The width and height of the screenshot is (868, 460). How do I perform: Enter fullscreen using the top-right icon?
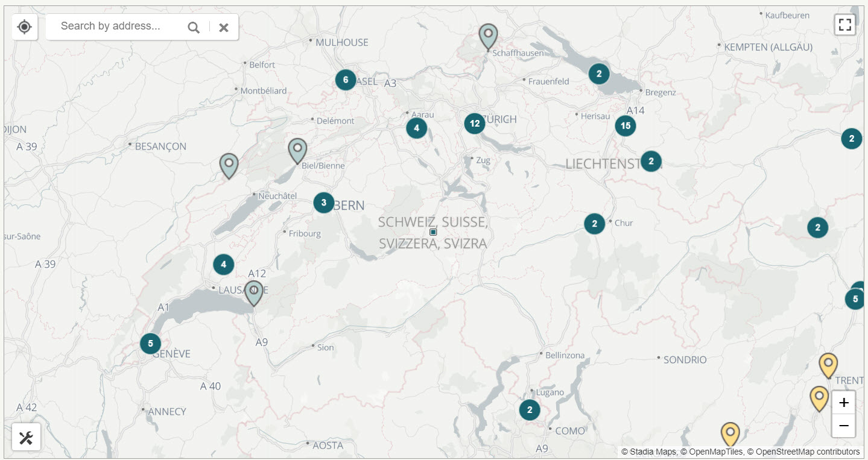coord(844,24)
